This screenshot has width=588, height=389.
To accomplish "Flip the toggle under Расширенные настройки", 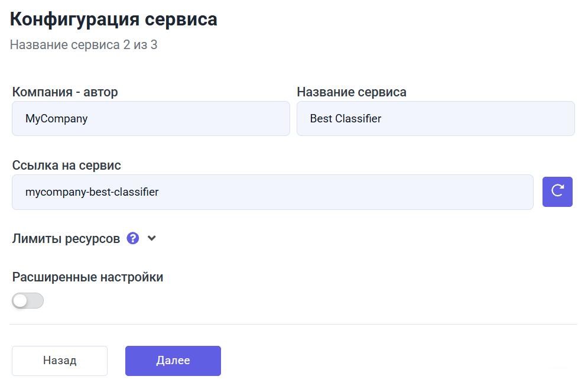I will click(x=27, y=300).
